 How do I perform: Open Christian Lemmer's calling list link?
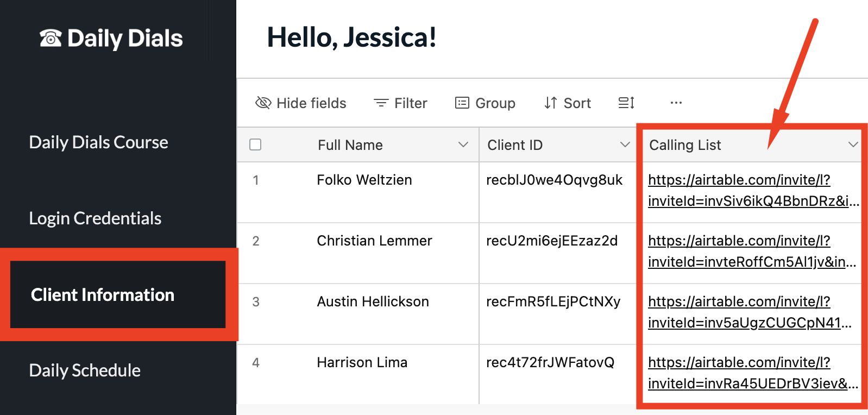tap(752, 251)
